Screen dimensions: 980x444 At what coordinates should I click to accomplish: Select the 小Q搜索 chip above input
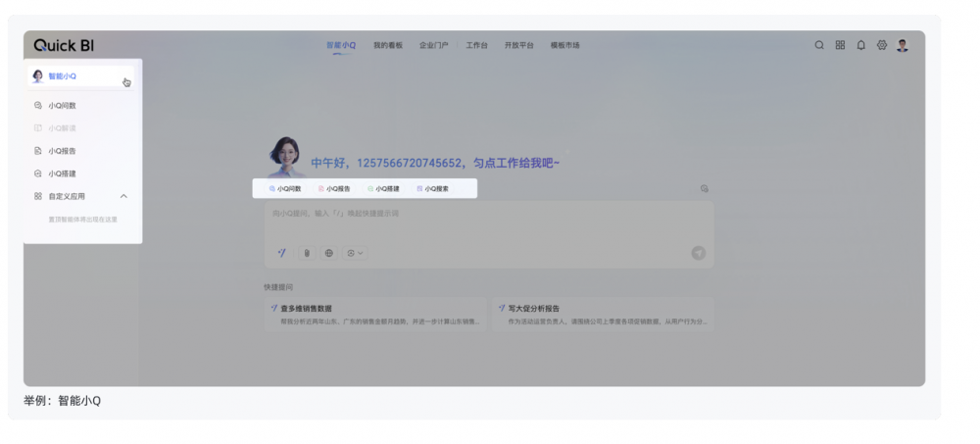tap(432, 188)
